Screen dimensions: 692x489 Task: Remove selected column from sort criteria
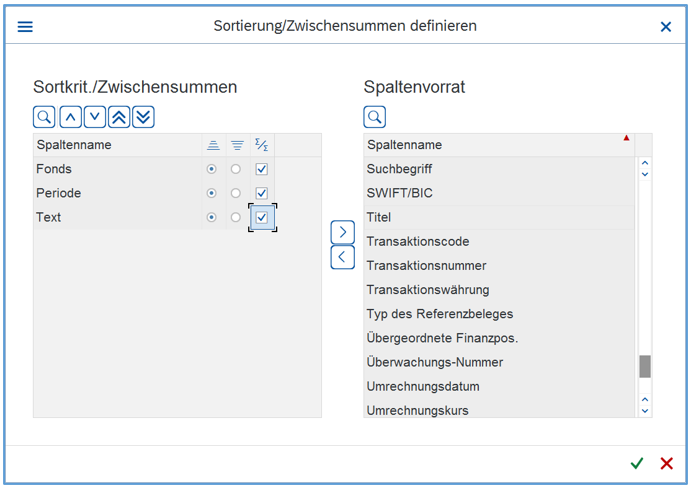click(x=342, y=257)
